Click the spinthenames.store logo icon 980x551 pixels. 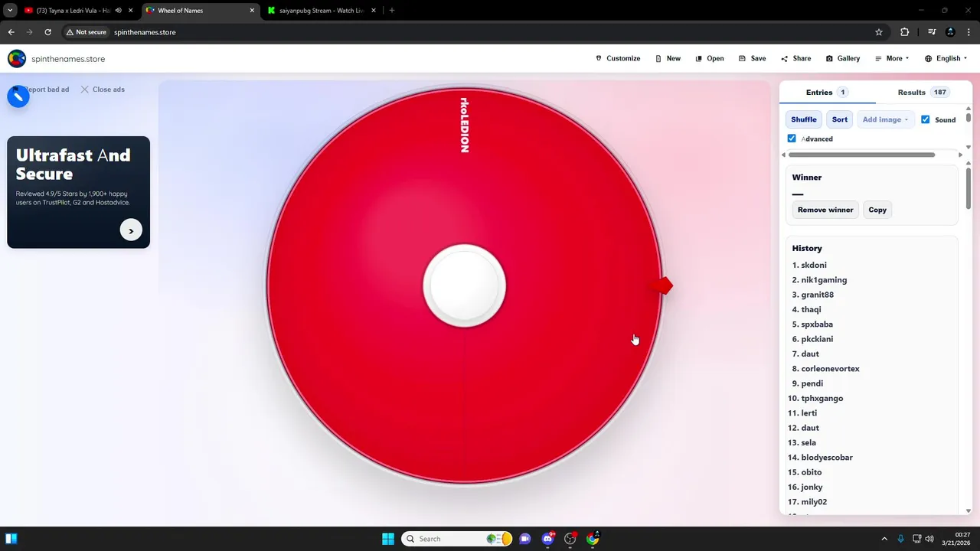pos(17,59)
